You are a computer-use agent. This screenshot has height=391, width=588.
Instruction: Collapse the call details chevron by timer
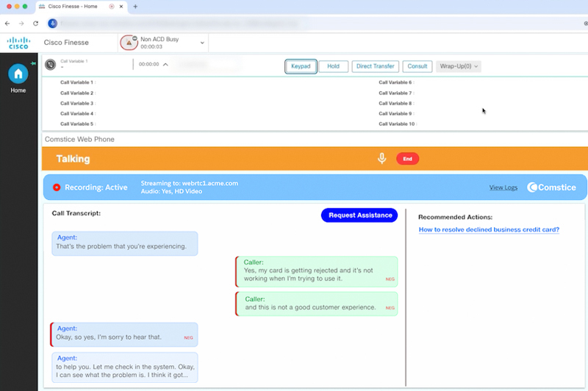(165, 65)
